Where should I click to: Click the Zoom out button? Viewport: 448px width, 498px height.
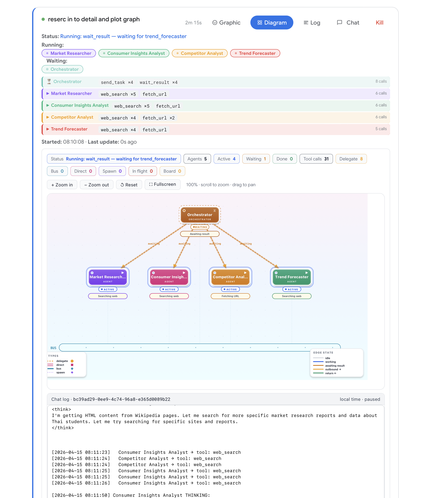[97, 185]
